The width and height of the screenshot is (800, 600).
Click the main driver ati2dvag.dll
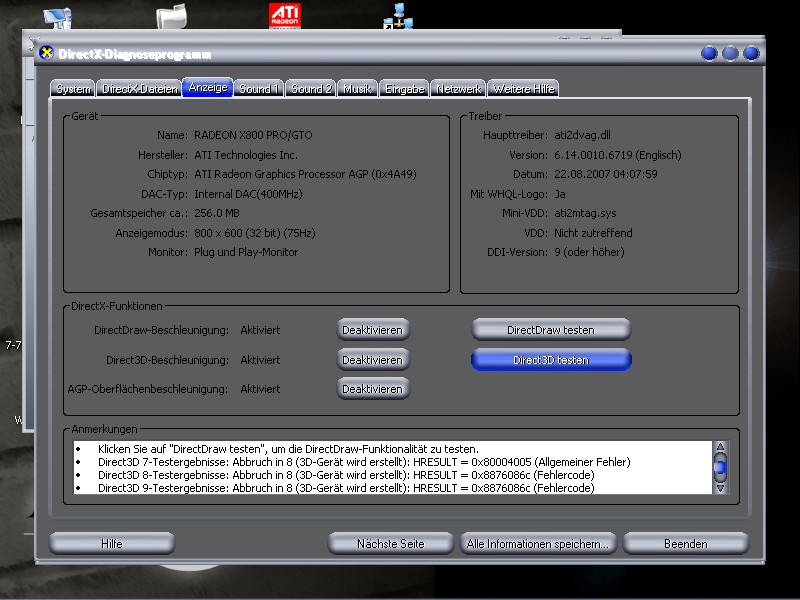[x=582, y=135]
